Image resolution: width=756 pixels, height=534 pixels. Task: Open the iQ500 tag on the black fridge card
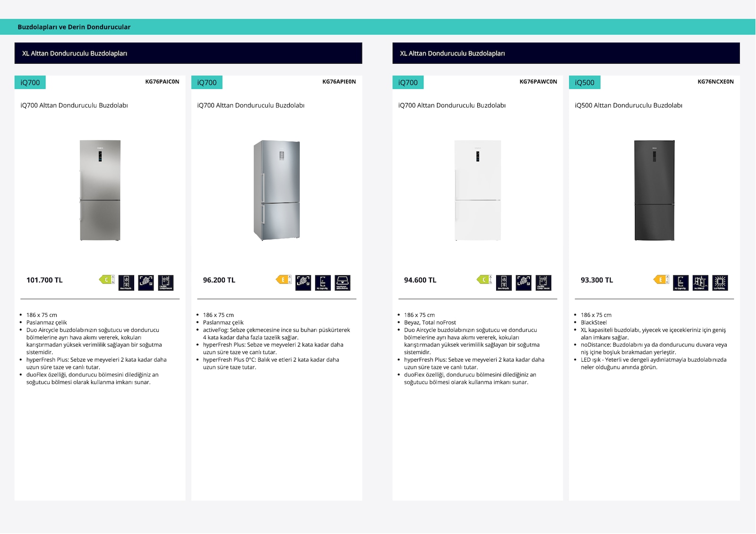[584, 82]
